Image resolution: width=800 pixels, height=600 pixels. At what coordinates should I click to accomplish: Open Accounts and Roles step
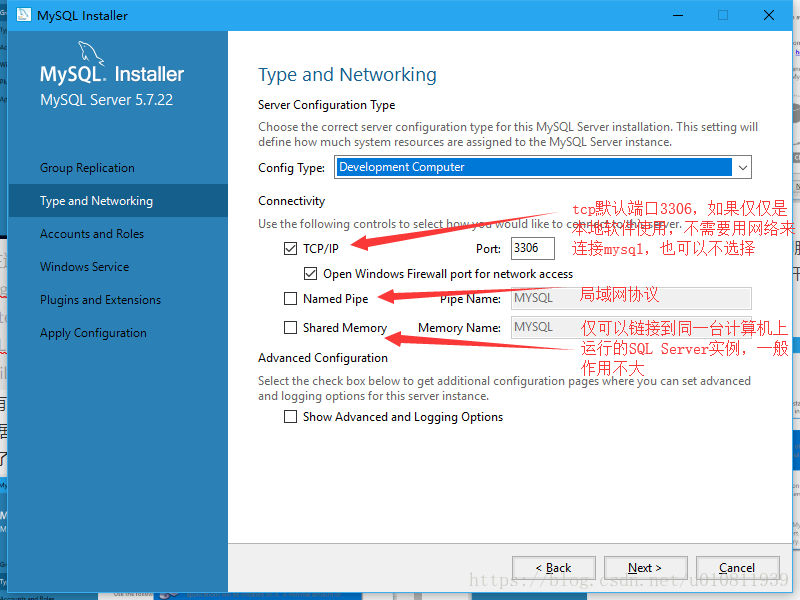pyautogui.click(x=92, y=234)
